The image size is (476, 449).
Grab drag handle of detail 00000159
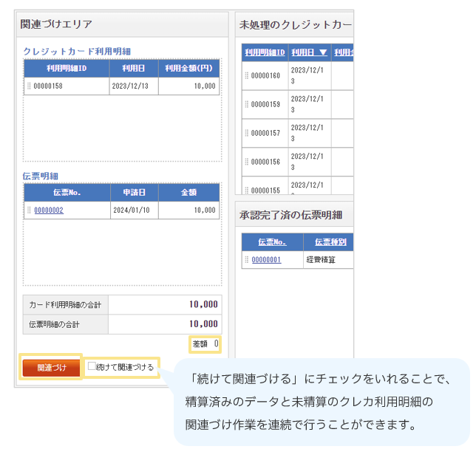tap(247, 104)
